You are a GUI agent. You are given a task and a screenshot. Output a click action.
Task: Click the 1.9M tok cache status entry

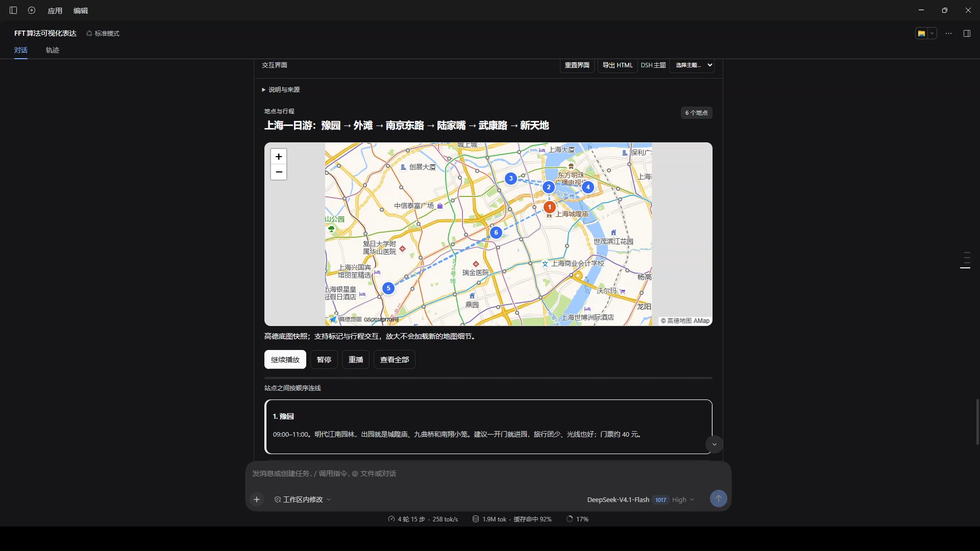click(512, 519)
